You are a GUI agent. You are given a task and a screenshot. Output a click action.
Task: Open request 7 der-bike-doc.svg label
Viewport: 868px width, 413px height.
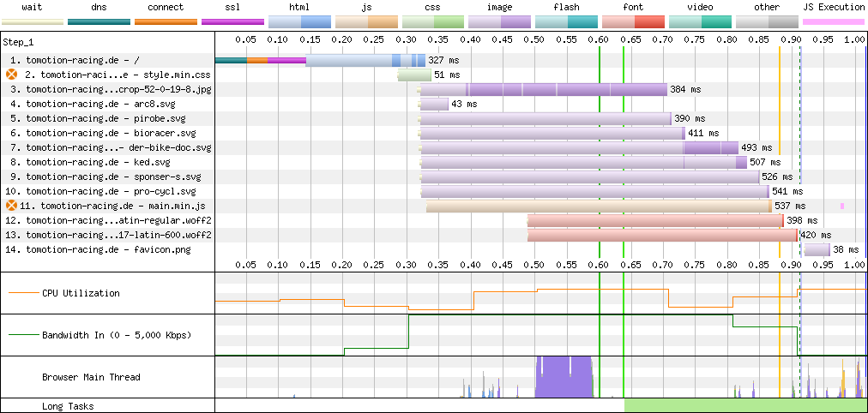coord(110,147)
